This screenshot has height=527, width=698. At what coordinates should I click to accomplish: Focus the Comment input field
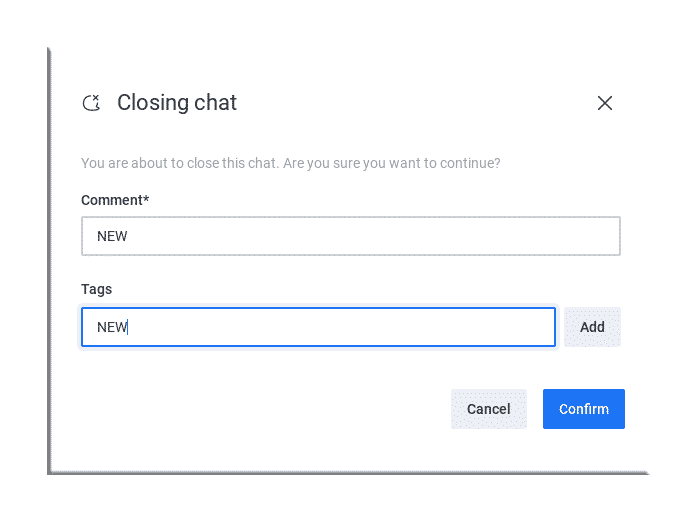coord(350,237)
